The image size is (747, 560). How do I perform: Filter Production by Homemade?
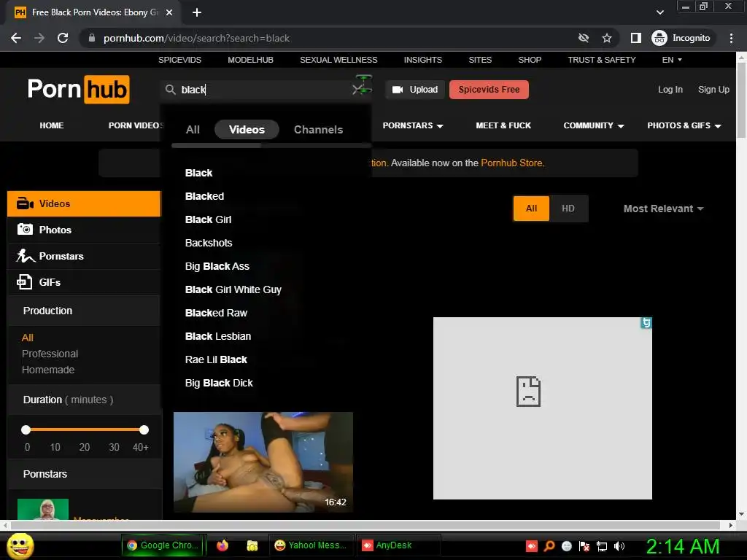[48, 370]
